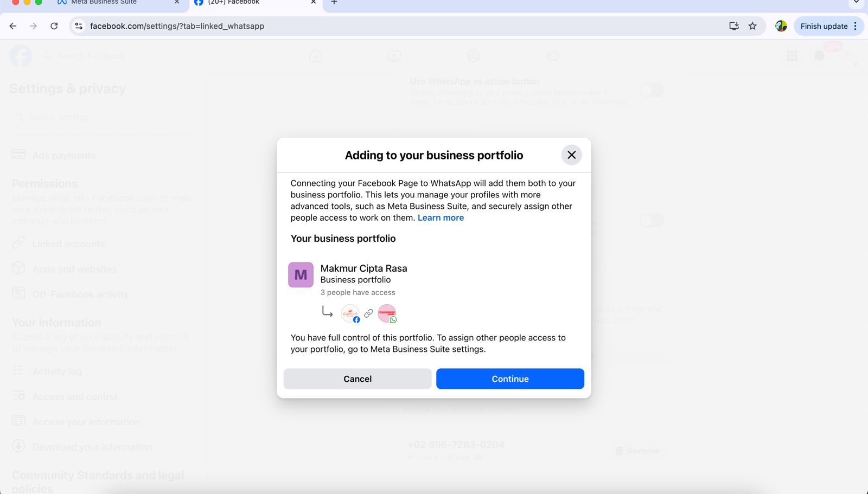Reload the current page

[54, 26]
